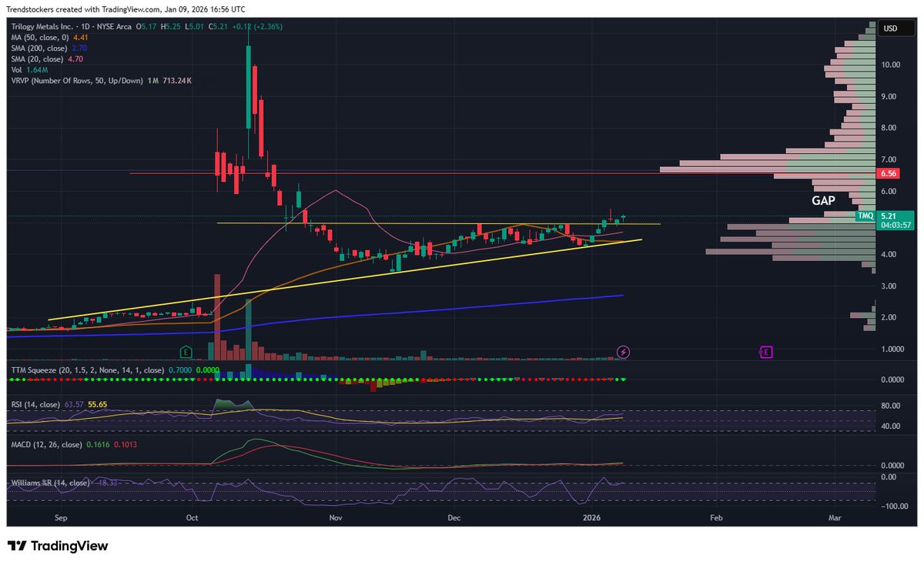Viewport: 924px width, 565px height.
Task: Click the 10.00 price axis label
Action: click(x=890, y=65)
